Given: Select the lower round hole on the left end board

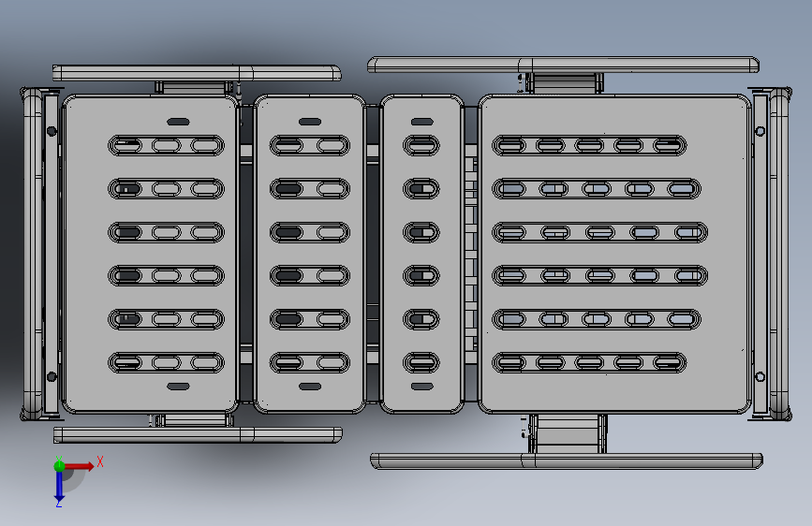Looking at the screenshot, I should pos(52,377).
